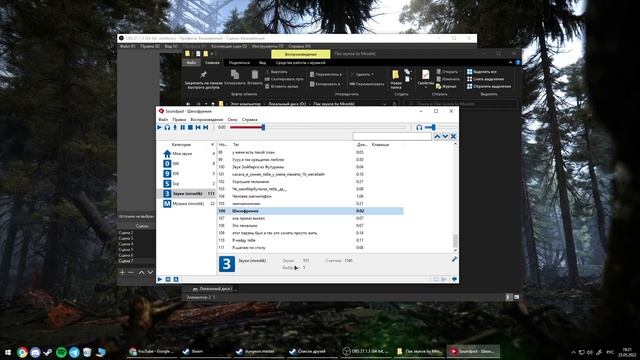Open Telegram from taskbar
This screenshot has height=360, width=640.
(74, 352)
